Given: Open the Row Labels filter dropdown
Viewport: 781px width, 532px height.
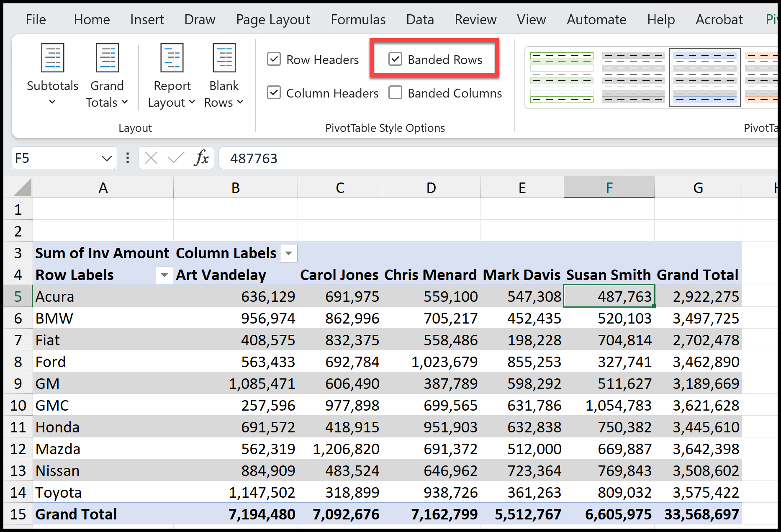Looking at the screenshot, I should [x=164, y=275].
